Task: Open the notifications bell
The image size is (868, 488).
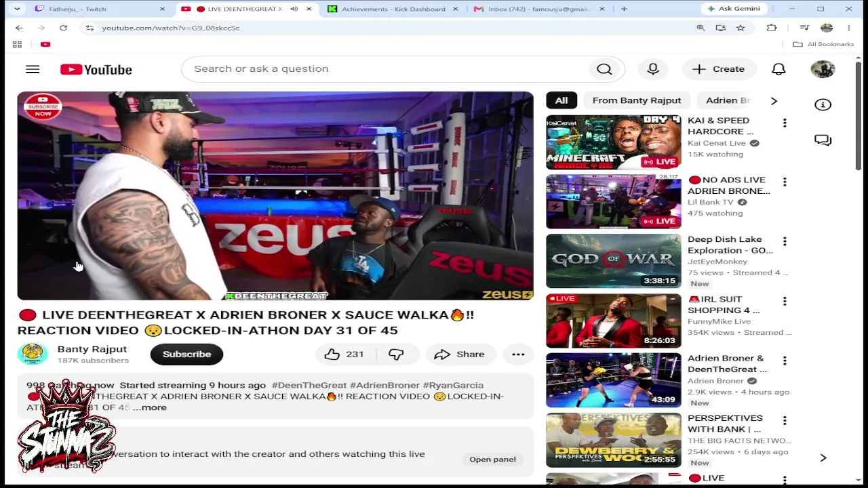Action: point(778,69)
